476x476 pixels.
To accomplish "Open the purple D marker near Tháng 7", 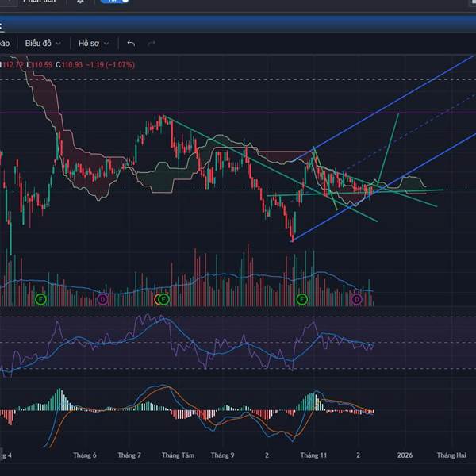I will (x=102, y=299).
